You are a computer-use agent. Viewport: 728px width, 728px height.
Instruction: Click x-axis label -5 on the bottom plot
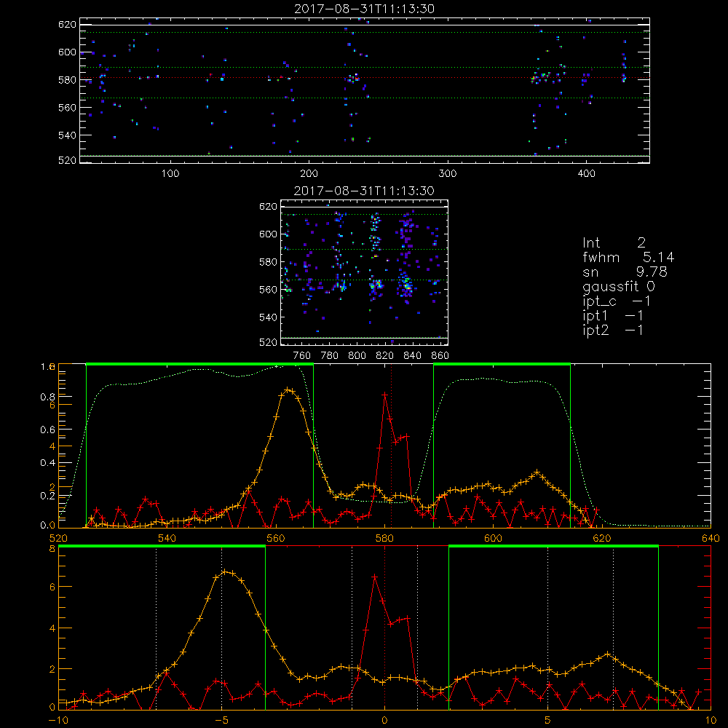[x=221, y=720]
